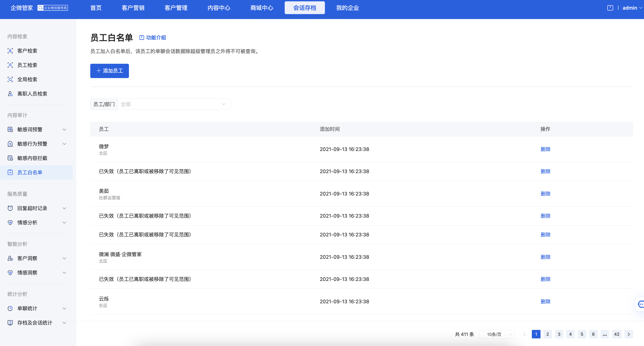This screenshot has height=346, width=644.
Task: Click the 员工检索 sidebar icon
Action: tap(10, 65)
